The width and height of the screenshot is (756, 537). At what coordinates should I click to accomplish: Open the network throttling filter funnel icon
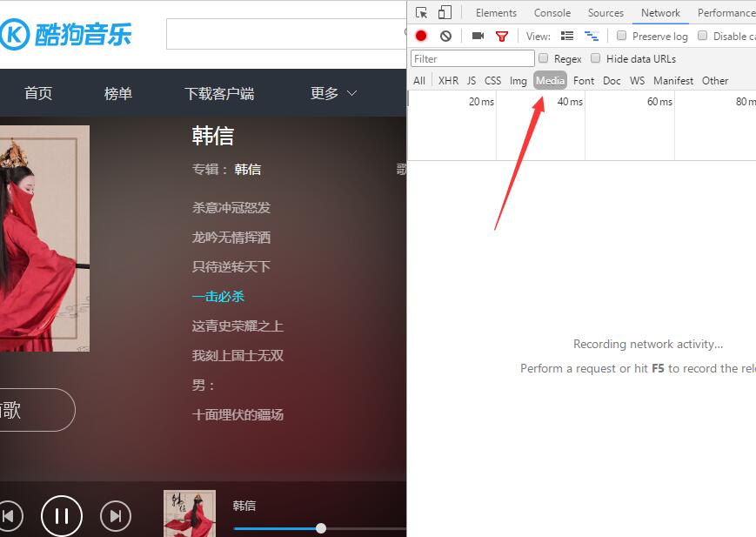(x=502, y=36)
